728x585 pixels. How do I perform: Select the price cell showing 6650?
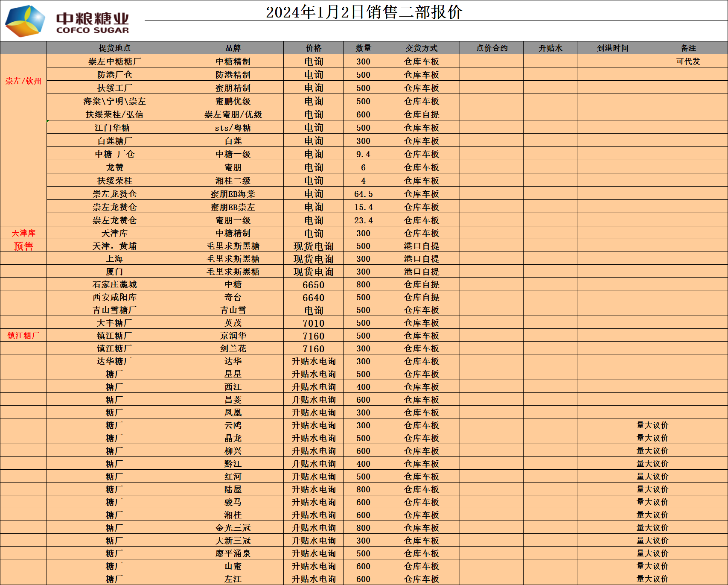tap(313, 285)
